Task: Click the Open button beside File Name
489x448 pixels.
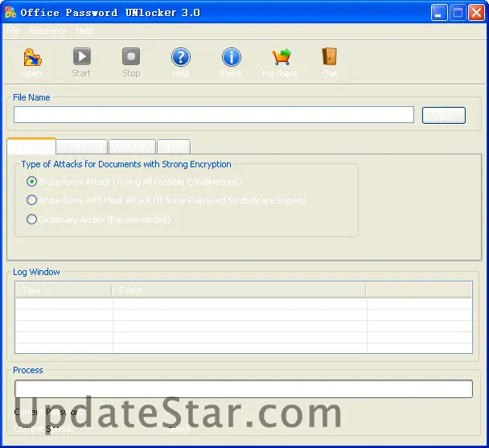Action: (x=443, y=116)
